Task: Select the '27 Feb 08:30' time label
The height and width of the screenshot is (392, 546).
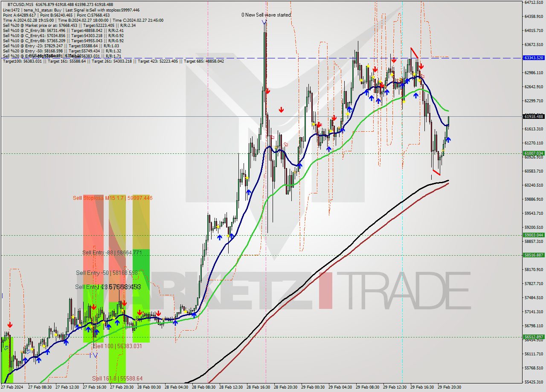Action: [x=40, y=387]
